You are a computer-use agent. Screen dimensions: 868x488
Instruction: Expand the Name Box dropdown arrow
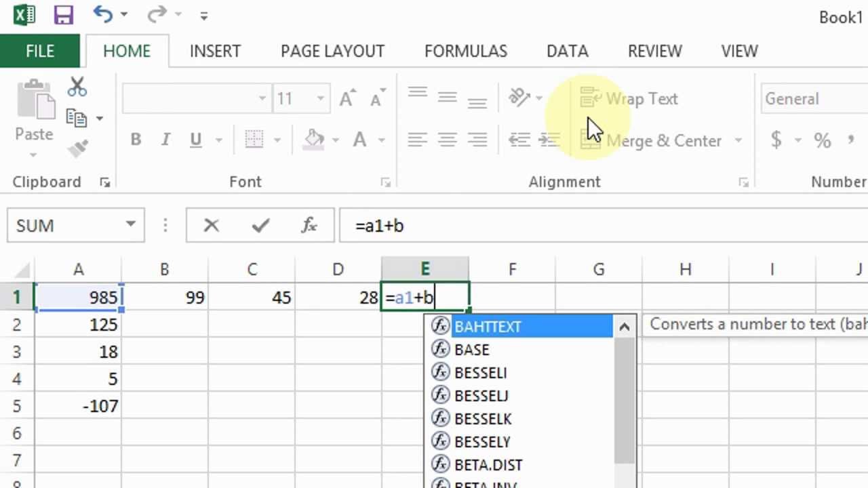(131, 225)
